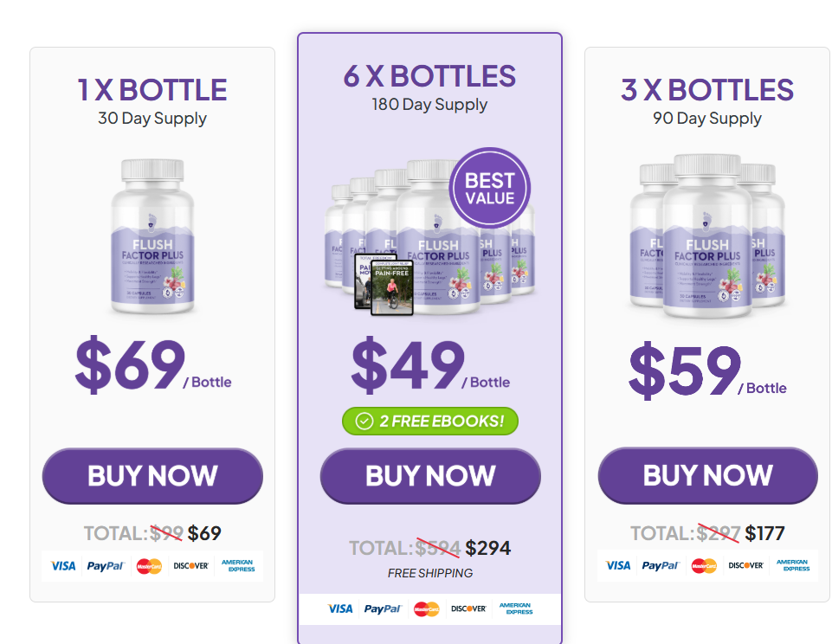Click PayPal icon in 6 bottles card
Image resolution: width=832 pixels, height=644 pixels.
[x=383, y=609]
